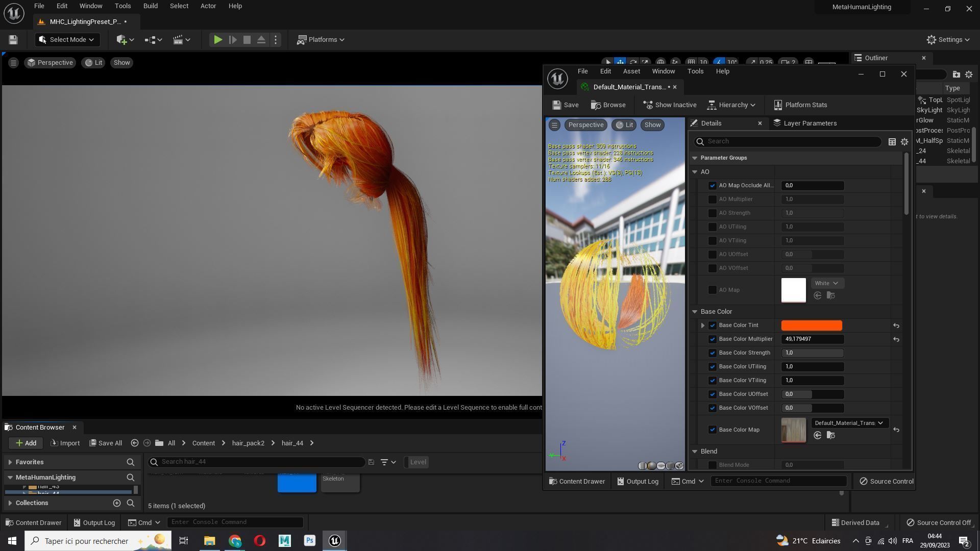
Task: Collapse the Base Color group
Action: click(x=695, y=312)
